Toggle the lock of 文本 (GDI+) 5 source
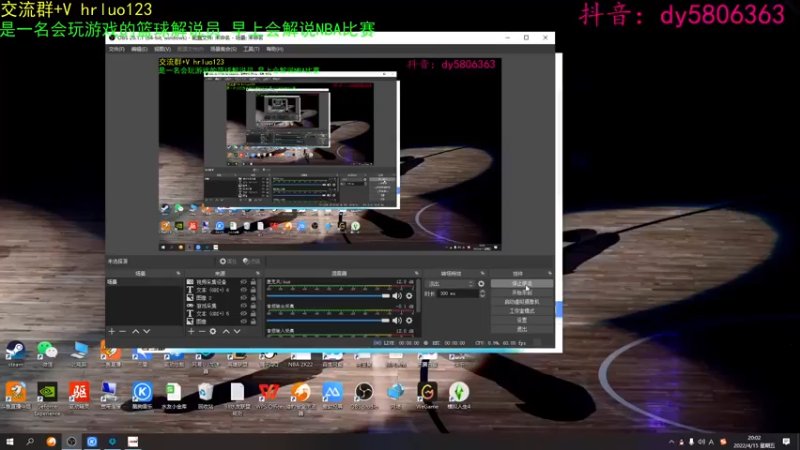 click(x=253, y=313)
